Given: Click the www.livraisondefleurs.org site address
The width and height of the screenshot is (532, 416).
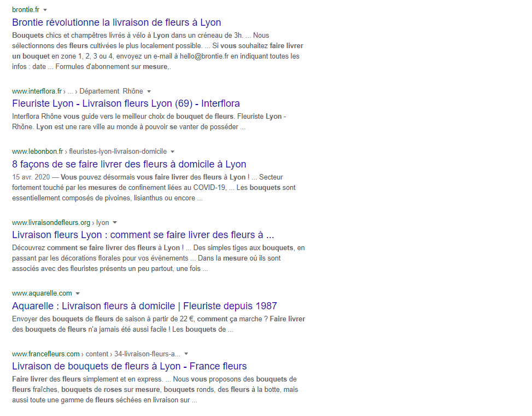Looking at the screenshot, I should [x=51, y=222].
